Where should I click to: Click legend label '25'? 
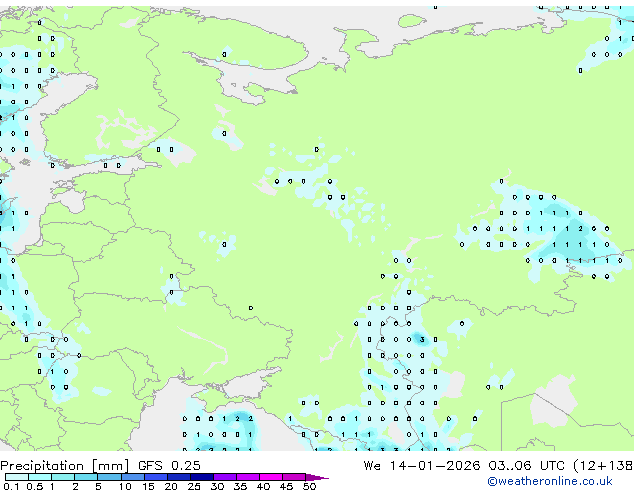194,486
